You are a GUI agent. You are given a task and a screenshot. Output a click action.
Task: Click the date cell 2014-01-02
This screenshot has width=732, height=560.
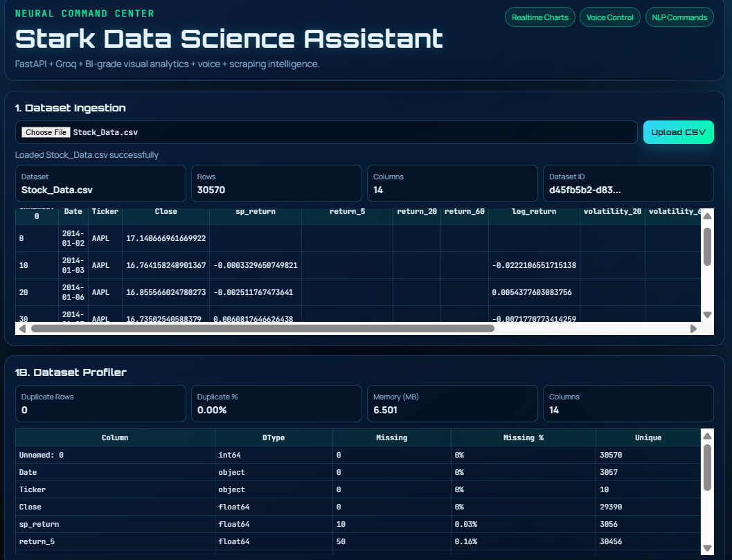pyautogui.click(x=73, y=238)
